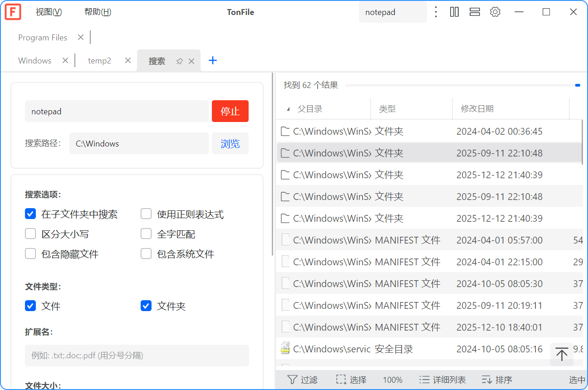Click 浏览 to choose a search path
The width and height of the screenshot is (588, 390).
230,143
